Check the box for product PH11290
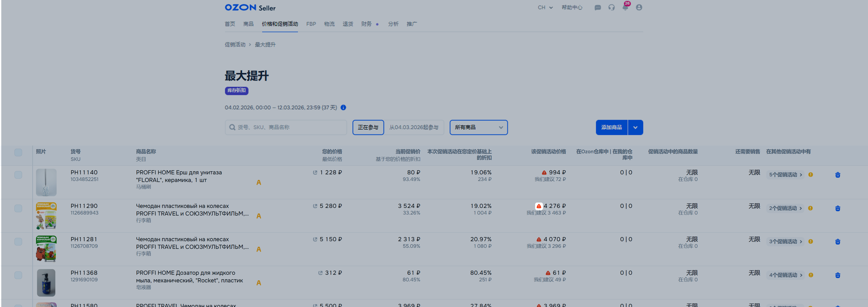The height and width of the screenshot is (307, 868). pyautogui.click(x=18, y=208)
